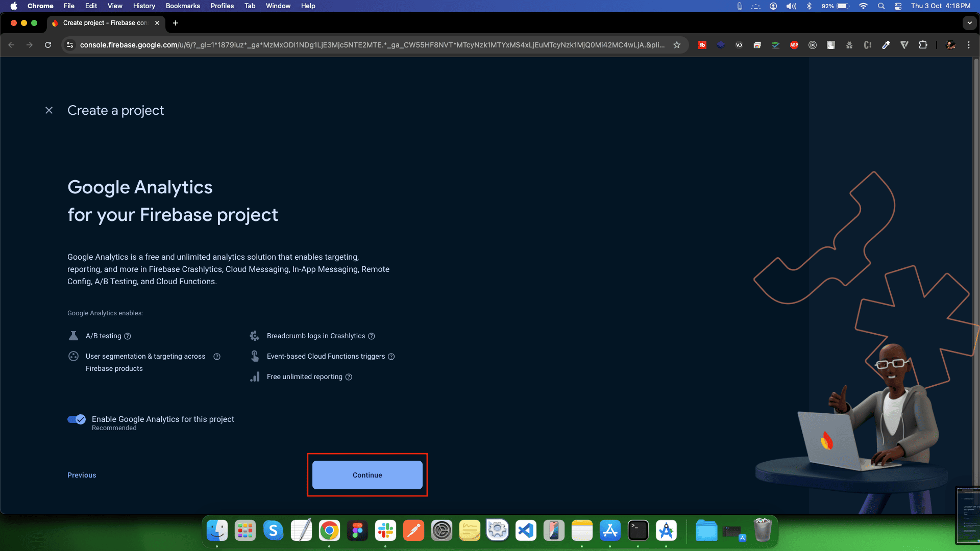The height and width of the screenshot is (551, 980).
Task: Bookmark this page with the star icon
Action: [x=677, y=45]
